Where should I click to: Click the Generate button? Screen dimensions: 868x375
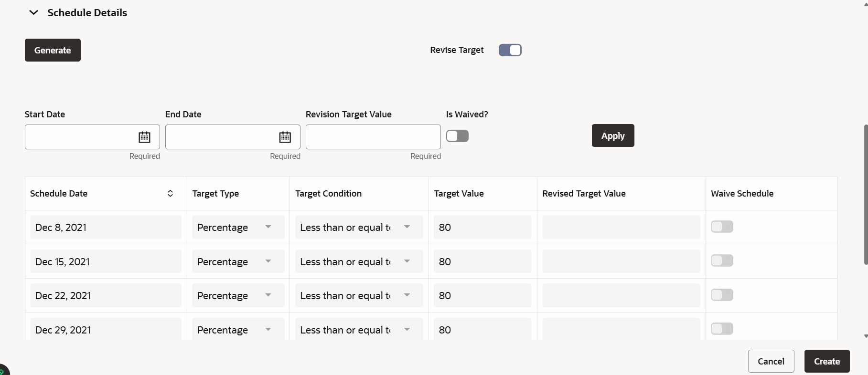(x=53, y=50)
